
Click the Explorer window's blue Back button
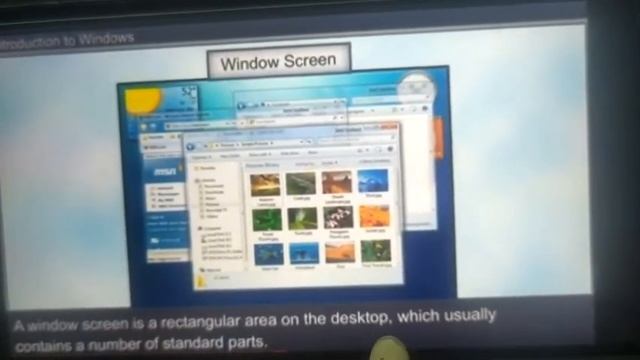tap(191, 147)
